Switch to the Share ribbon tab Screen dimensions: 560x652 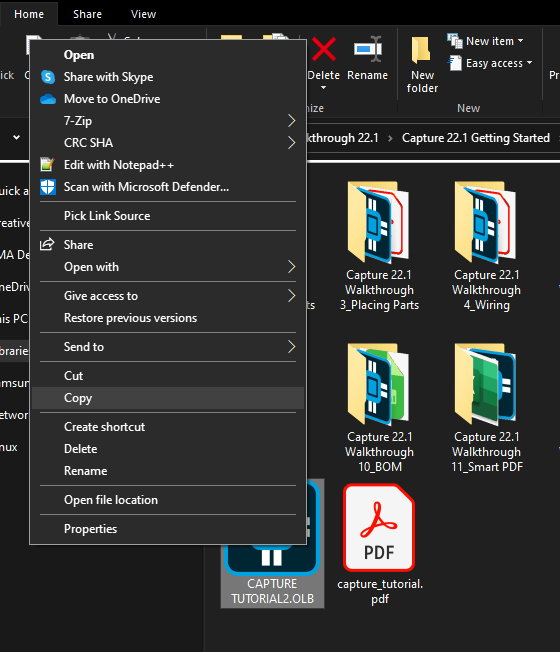click(87, 14)
